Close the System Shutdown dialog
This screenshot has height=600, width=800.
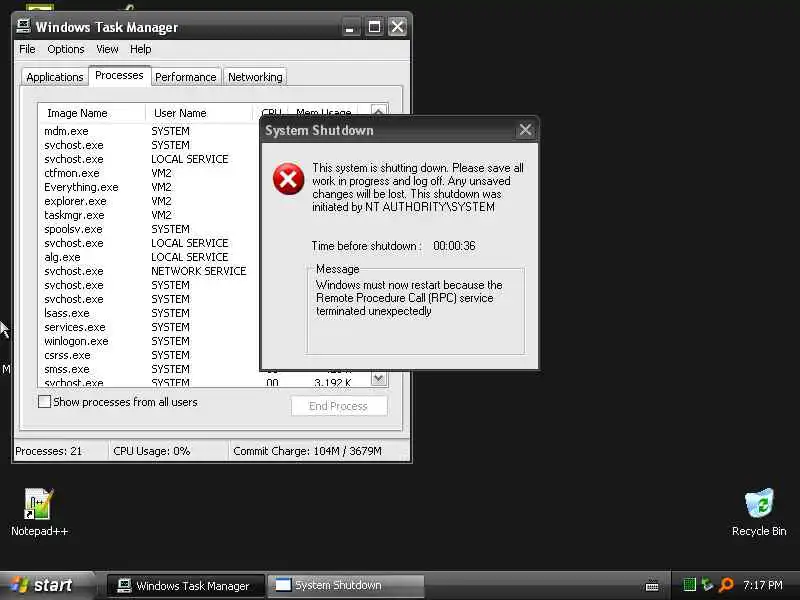coord(526,130)
